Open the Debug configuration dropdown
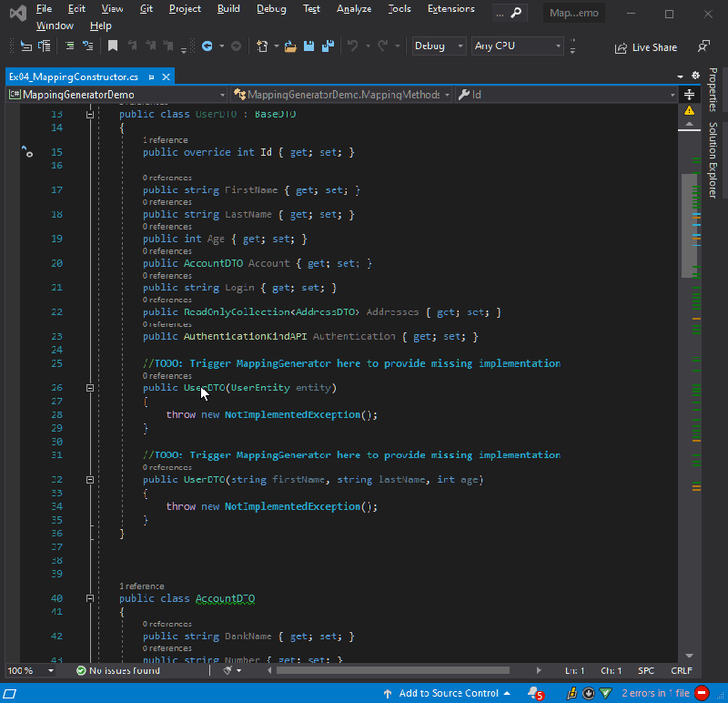Viewport: 728px width, 703px height. (437, 46)
